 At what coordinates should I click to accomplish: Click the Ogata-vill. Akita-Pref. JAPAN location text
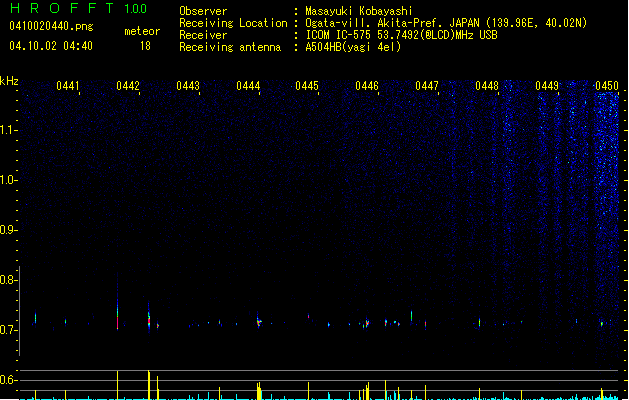pyautogui.click(x=446, y=23)
